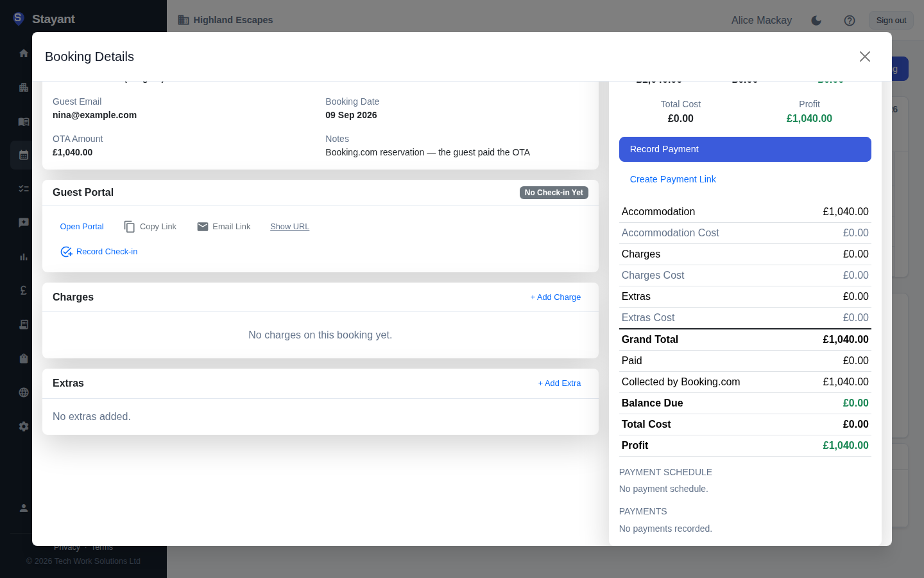Add an extra to this booking
This screenshot has height=578, width=924.
tap(560, 383)
